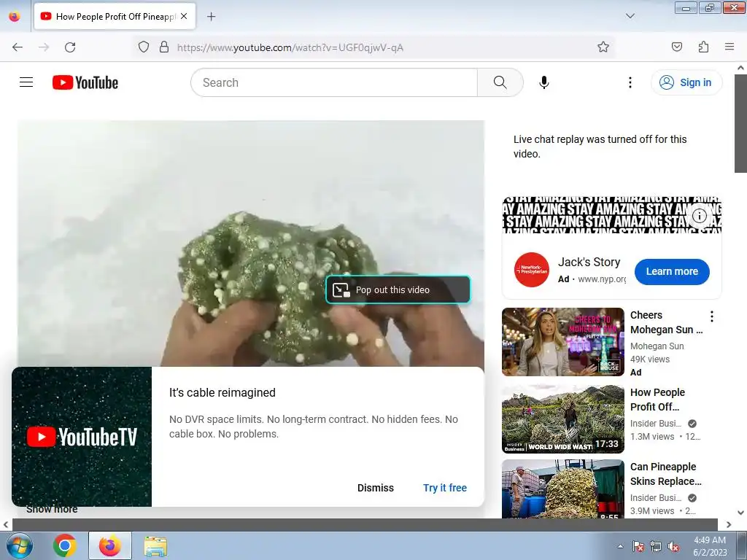Viewport: 747px width, 560px height.
Task: Click the Sign in button
Action: tap(686, 82)
